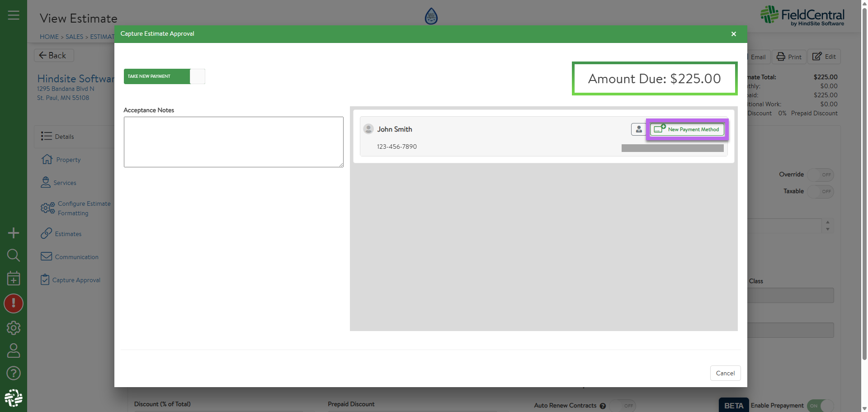This screenshot has height=412, width=868.
Task: Toggle the Taxable switch
Action: (x=821, y=192)
